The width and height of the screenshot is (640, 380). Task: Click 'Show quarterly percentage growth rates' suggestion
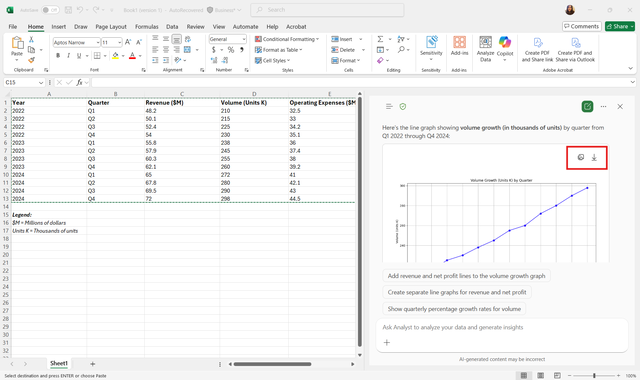click(454, 309)
